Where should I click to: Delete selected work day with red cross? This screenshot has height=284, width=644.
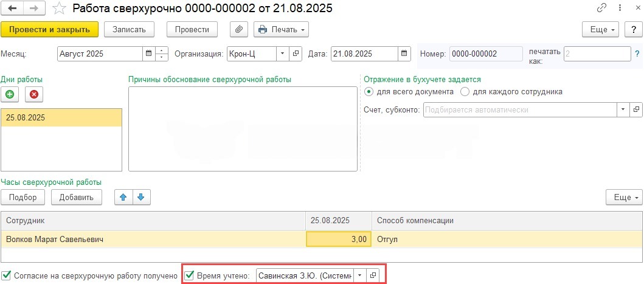pos(34,94)
